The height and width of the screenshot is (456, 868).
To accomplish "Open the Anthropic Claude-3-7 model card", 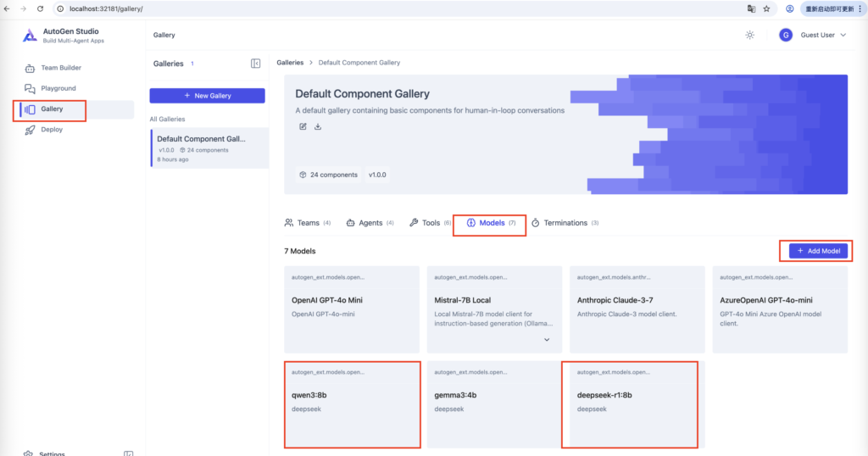I will [637, 309].
